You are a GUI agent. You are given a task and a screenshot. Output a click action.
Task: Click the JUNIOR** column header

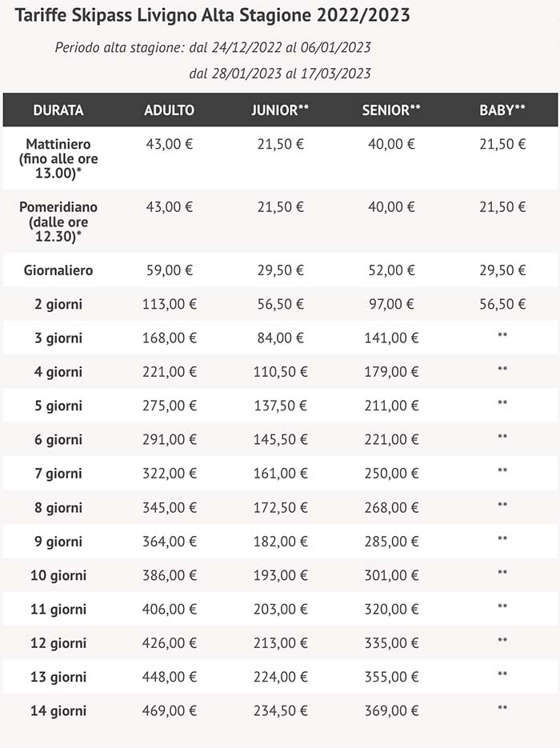click(x=280, y=110)
